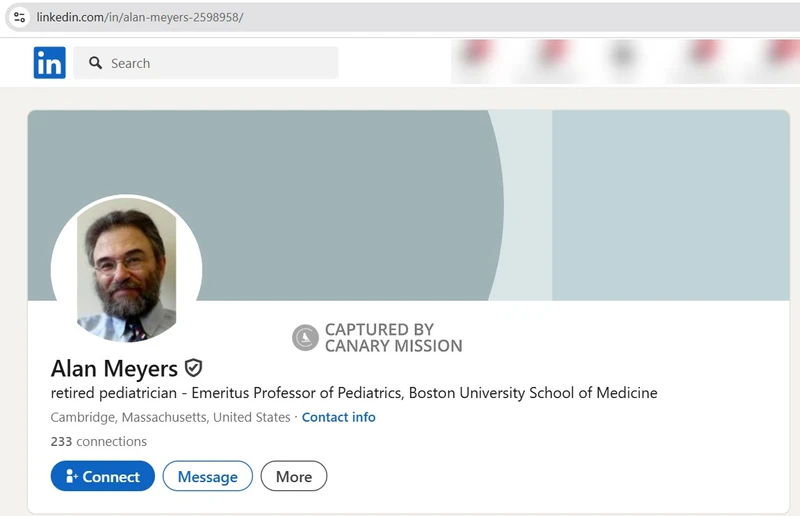Open the Contact info link
The image size is (800, 516).
click(339, 417)
